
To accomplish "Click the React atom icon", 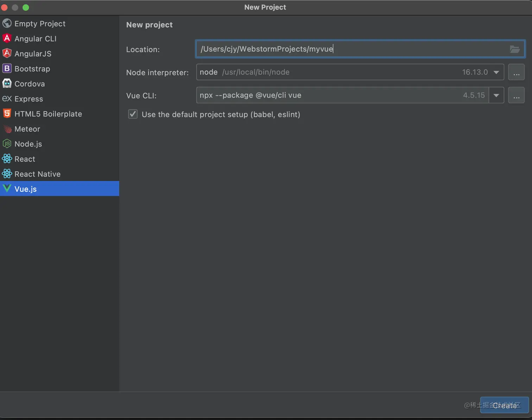I will [7, 159].
